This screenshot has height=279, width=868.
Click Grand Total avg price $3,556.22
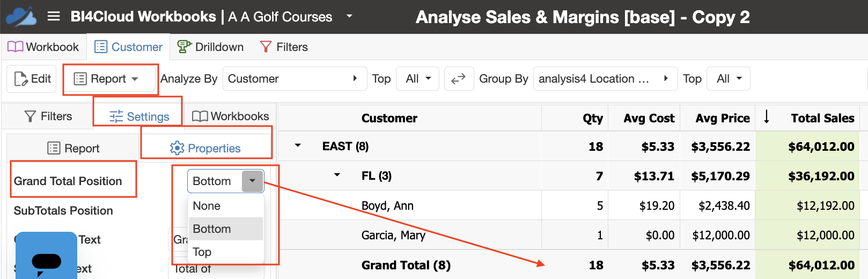[x=720, y=265]
